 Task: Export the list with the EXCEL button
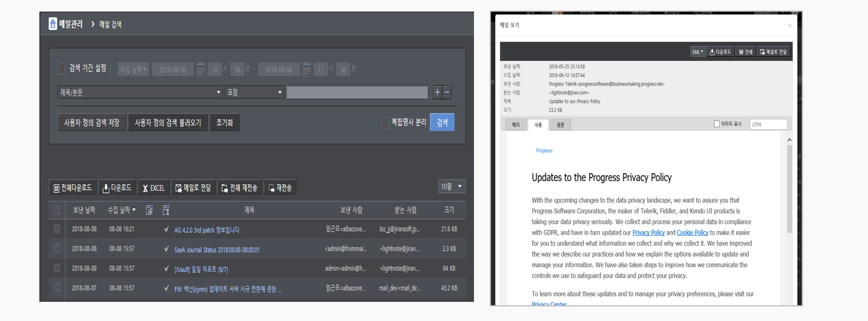pyautogui.click(x=154, y=188)
